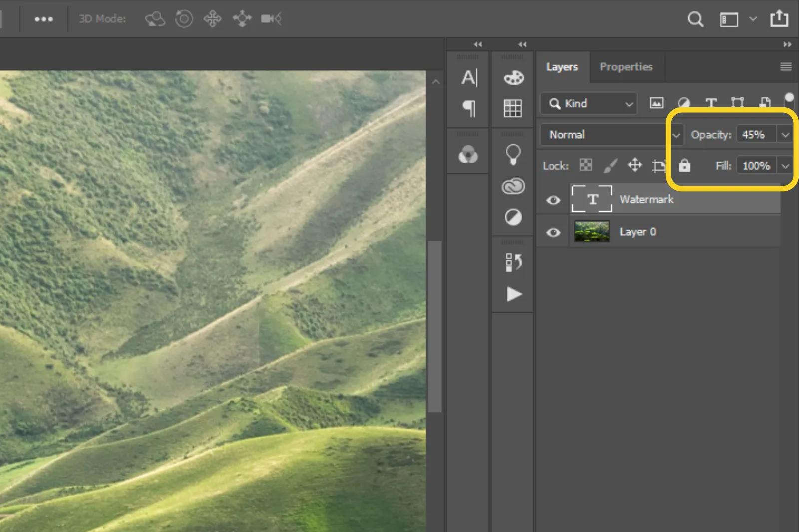Open the Kind filter dropdown
The width and height of the screenshot is (799, 532).
(x=589, y=104)
